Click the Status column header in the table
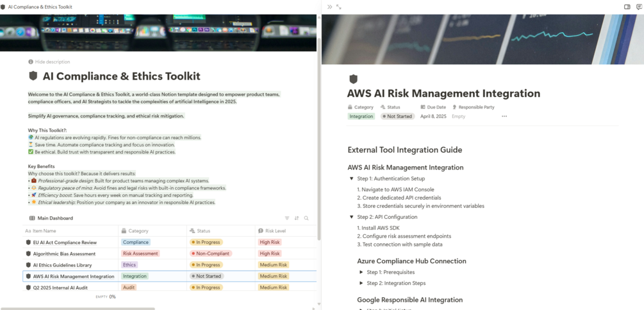The width and height of the screenshot is (644, 310). [220, 231]
